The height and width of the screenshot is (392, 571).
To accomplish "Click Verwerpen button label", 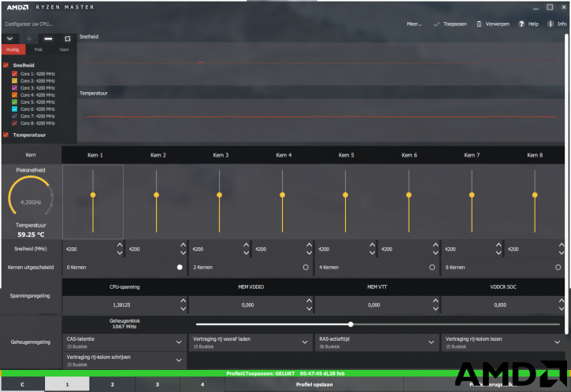I will [498, 24].
